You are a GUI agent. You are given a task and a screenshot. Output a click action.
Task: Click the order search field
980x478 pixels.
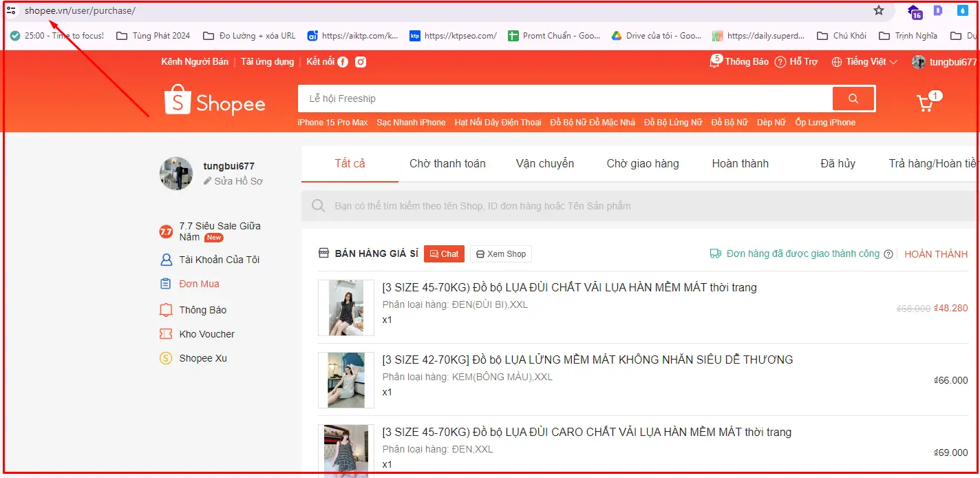(640, 206)
